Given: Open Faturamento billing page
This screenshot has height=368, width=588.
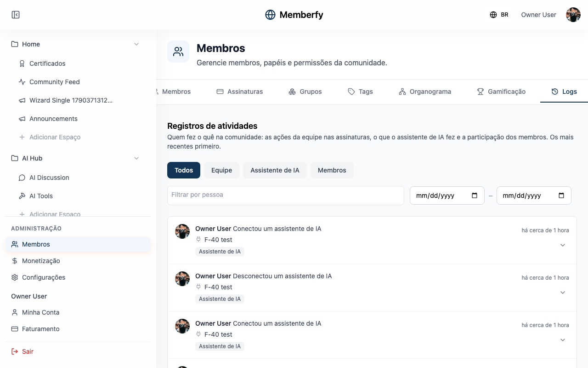Looking at the screenshot, I should (78, 329).
